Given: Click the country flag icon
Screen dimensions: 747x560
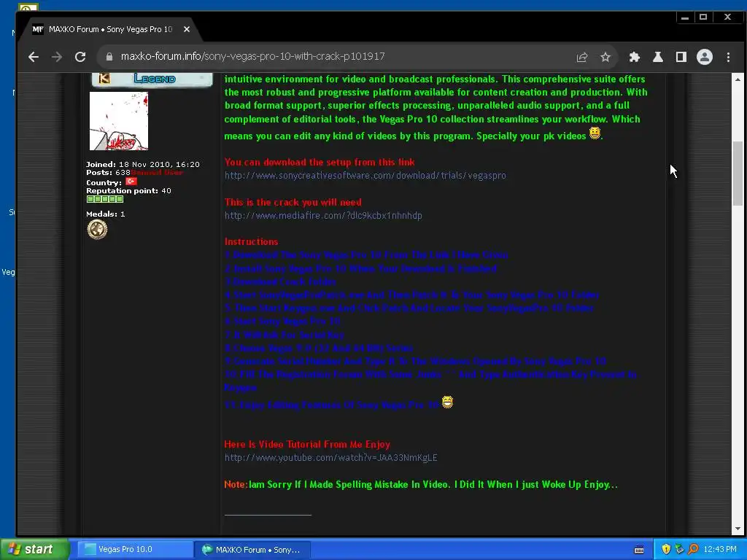Looking at the screenshot, I should click(131, 182).
